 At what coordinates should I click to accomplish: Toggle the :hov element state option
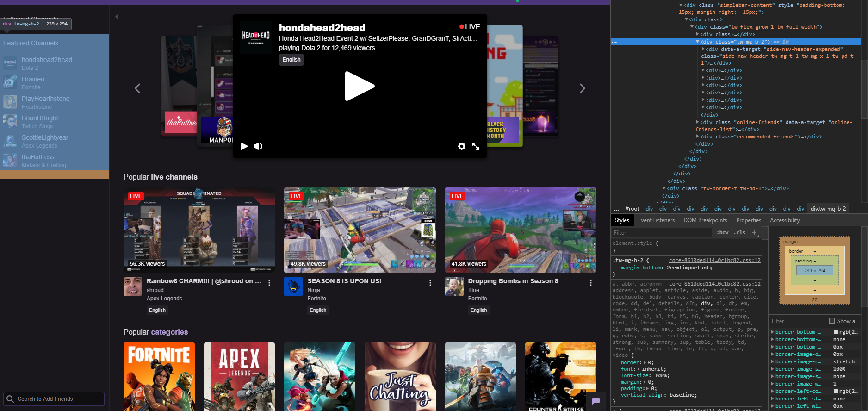point(723,232)
